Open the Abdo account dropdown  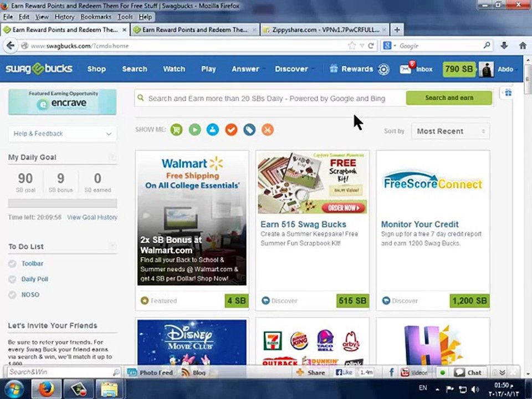516,69
